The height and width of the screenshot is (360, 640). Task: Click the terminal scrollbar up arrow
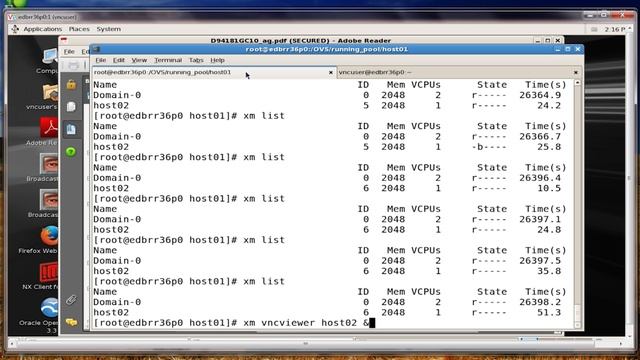tap(577, 83)
